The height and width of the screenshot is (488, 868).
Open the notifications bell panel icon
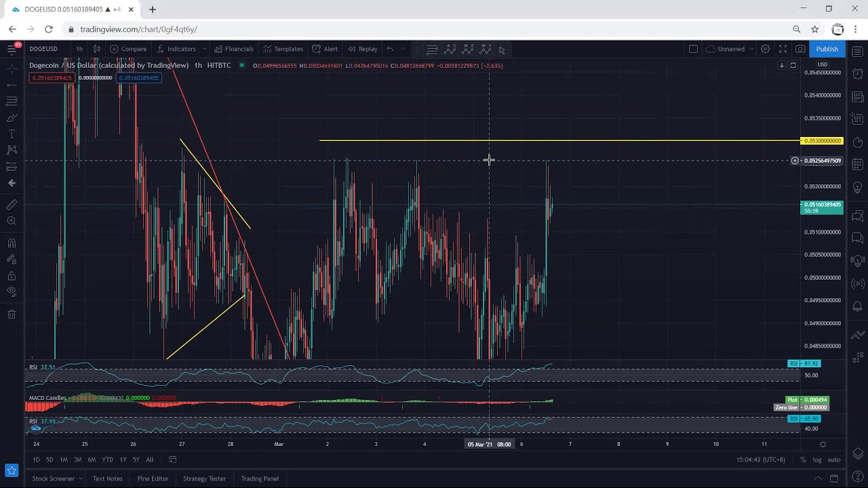[x=858, y=306]
